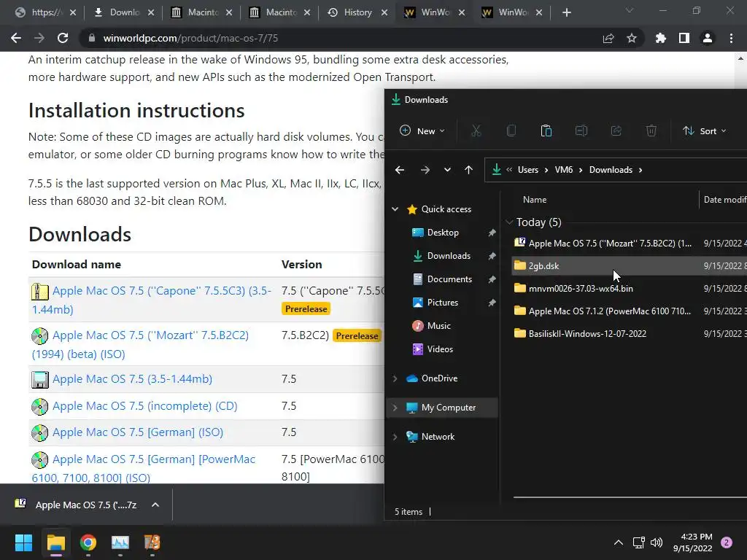Image resolution: width=747 pixels, height=560 pixels.
Task: Switch to the Downloads Chrome tab
Action: coord(123,12)
